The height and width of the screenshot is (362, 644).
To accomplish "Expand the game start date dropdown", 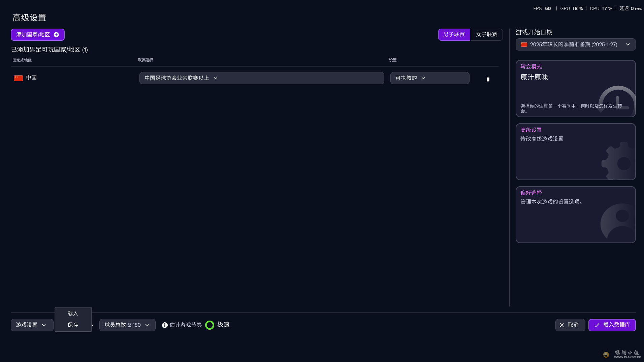I will tap(576, 44).
